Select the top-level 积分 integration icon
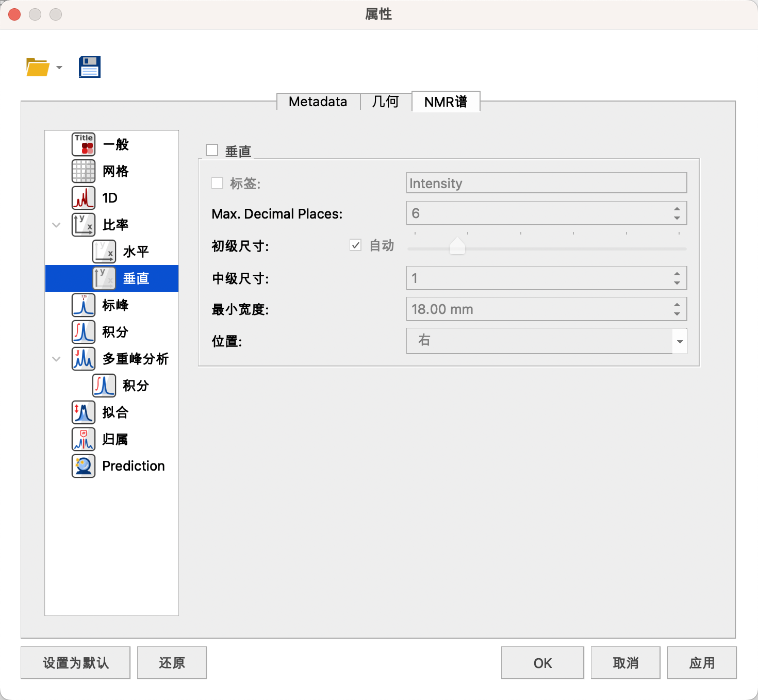 pos(84,332)
